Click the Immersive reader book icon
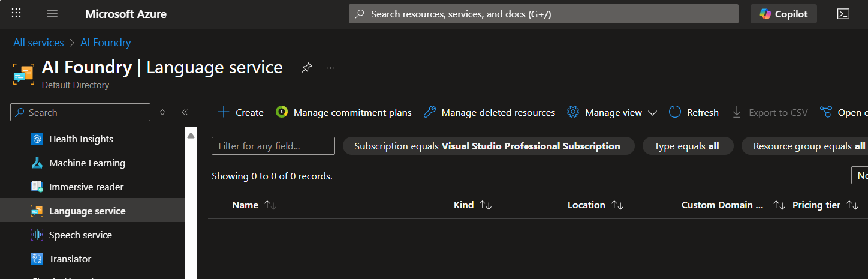 37,187
